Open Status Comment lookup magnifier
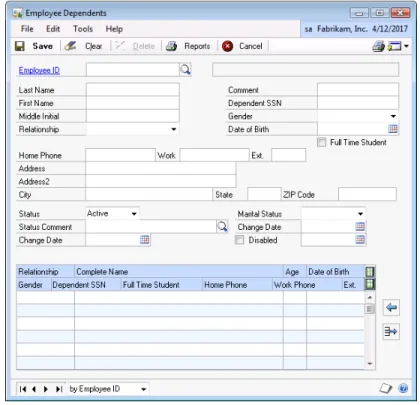Viewport: 420px width, 405px height. point(222,227)
